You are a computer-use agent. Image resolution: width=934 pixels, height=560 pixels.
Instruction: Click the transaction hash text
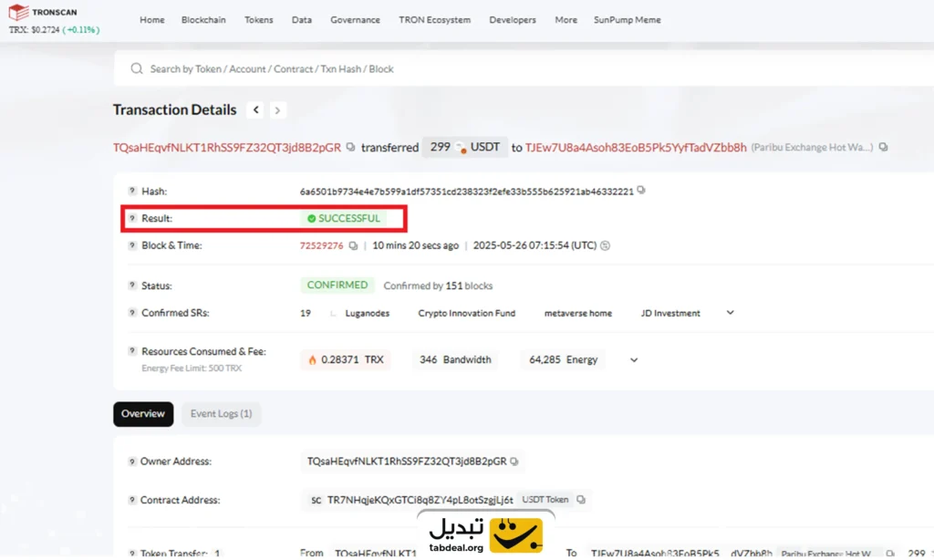466,192
